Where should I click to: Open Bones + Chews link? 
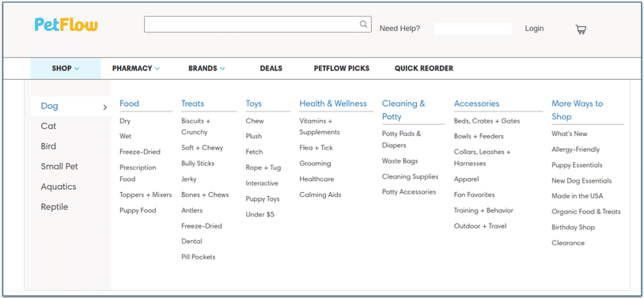205,194
